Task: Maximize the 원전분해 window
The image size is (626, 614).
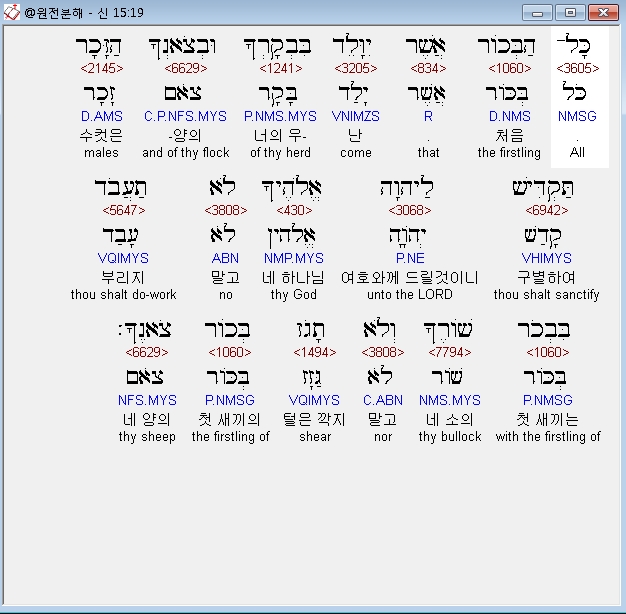Action: click(x=570, y=13)
